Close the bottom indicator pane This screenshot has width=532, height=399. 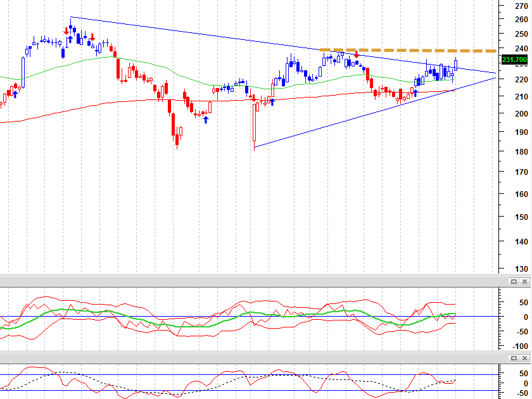(524, 358)
